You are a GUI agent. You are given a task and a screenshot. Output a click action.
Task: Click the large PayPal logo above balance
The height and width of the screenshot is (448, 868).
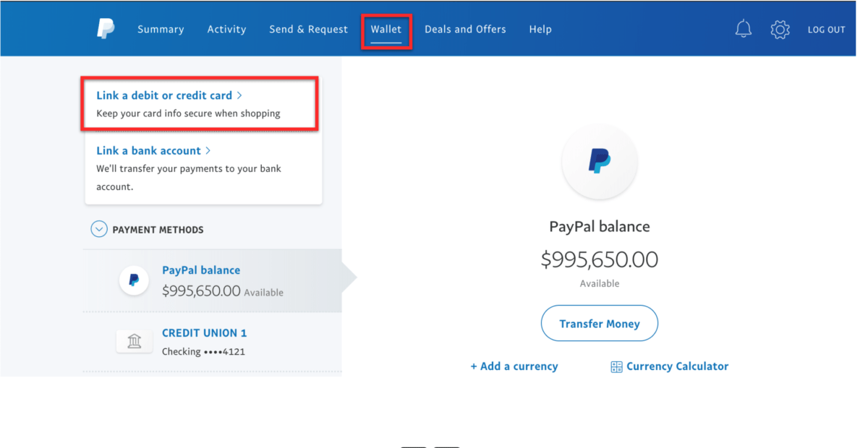[x=600, y=161]
